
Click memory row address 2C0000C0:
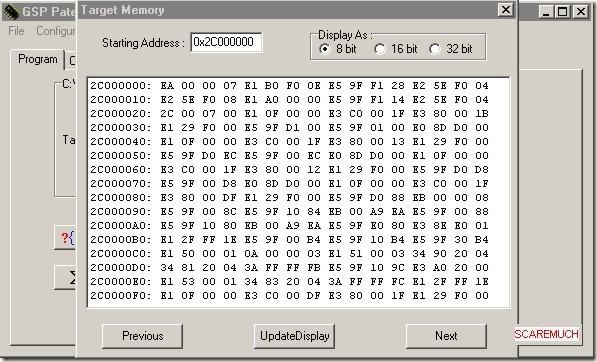121,254
